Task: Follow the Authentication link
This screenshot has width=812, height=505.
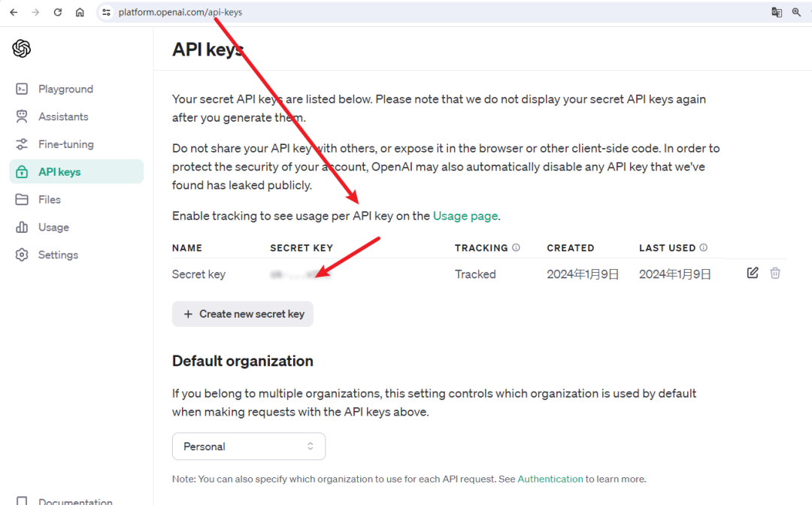Action: (x=550, y=479)
